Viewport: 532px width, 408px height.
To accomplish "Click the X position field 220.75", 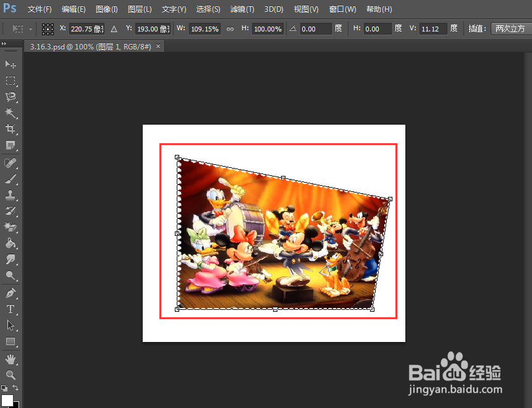I will coord(87,29).
